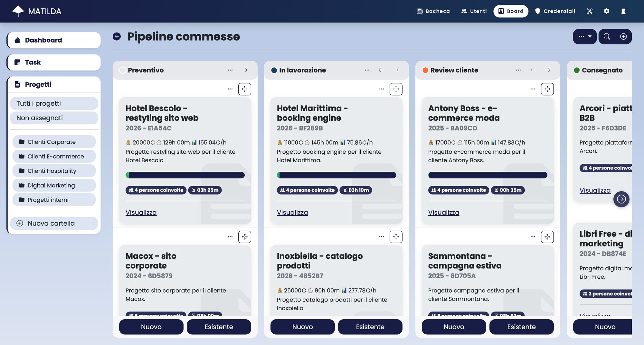Image resolution: width=644 pixels, height=345 pixels.
Task: Click green status dot of Consegnato
Action: click(x=577, y=70)
